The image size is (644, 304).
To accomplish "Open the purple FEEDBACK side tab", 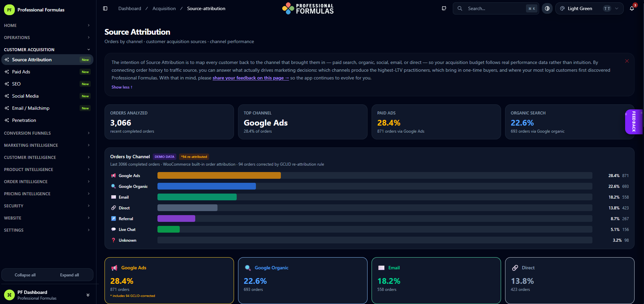I will (634, 122).
